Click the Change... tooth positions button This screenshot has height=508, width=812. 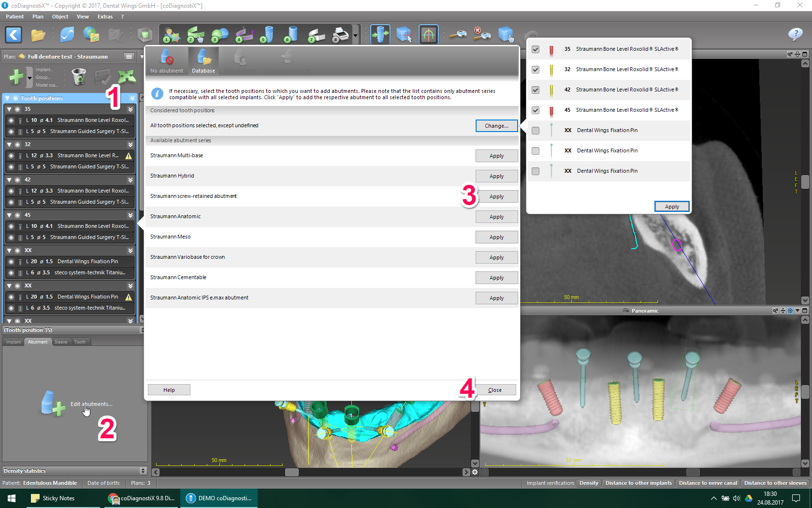pos(496,126)
